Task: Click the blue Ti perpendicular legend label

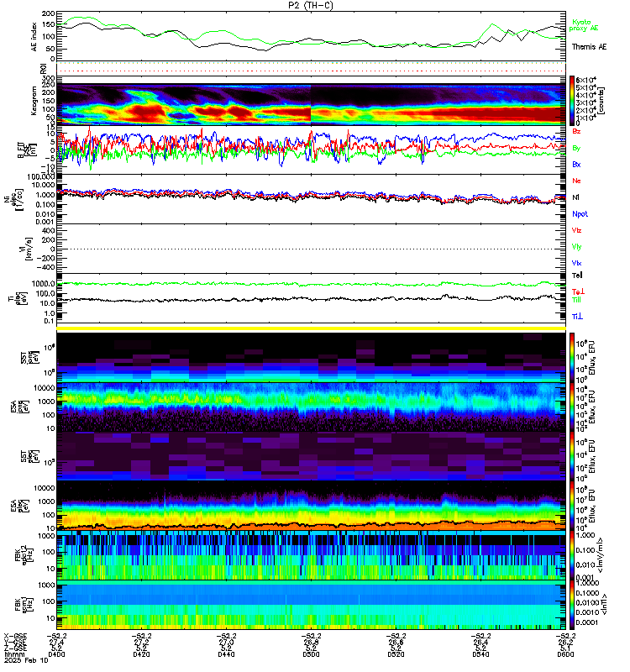Action: (577, 317)
